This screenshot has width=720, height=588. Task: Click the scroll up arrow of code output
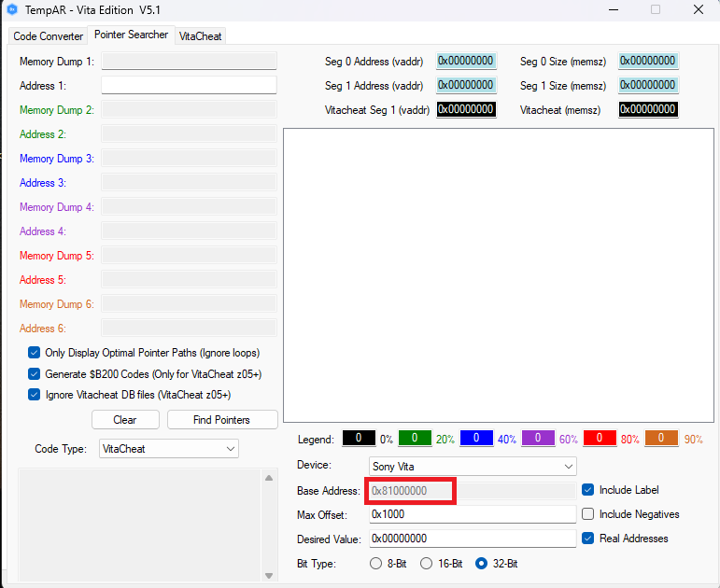pos(269,478)
